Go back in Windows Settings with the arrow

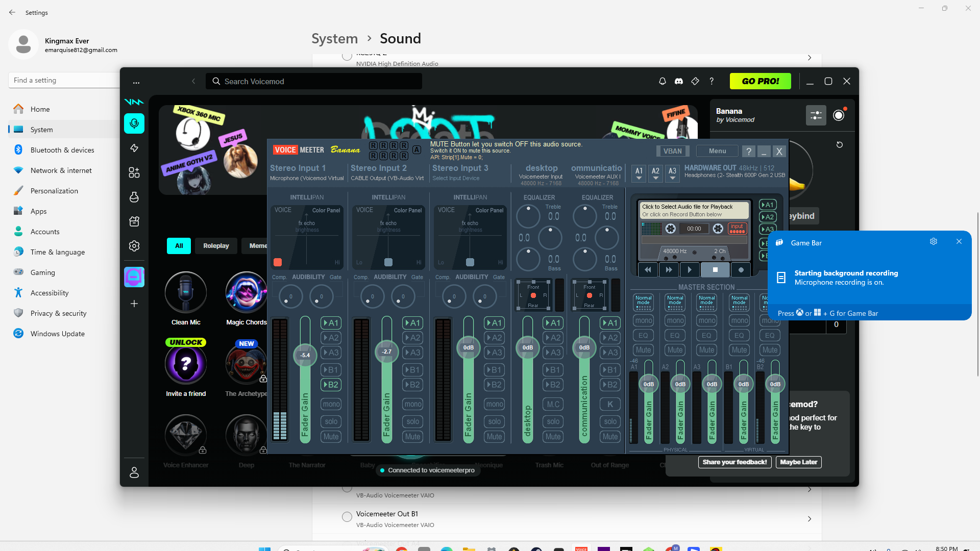point(12,12)
